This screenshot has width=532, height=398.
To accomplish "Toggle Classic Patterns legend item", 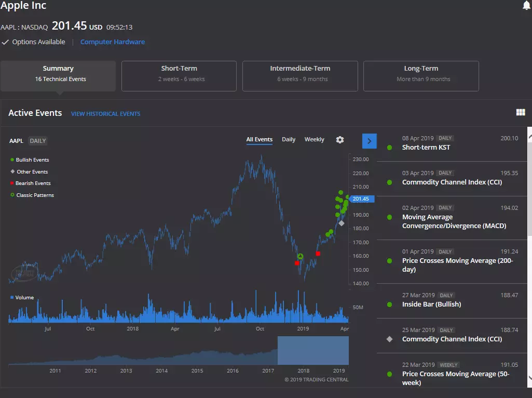I will click(32, 195).
